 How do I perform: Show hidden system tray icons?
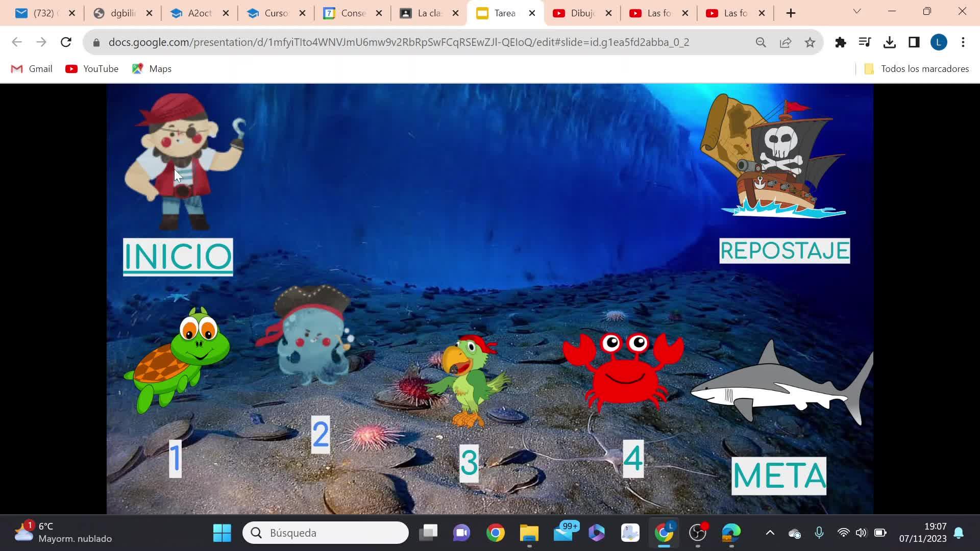pyautogui.click(x=770, y=533)
